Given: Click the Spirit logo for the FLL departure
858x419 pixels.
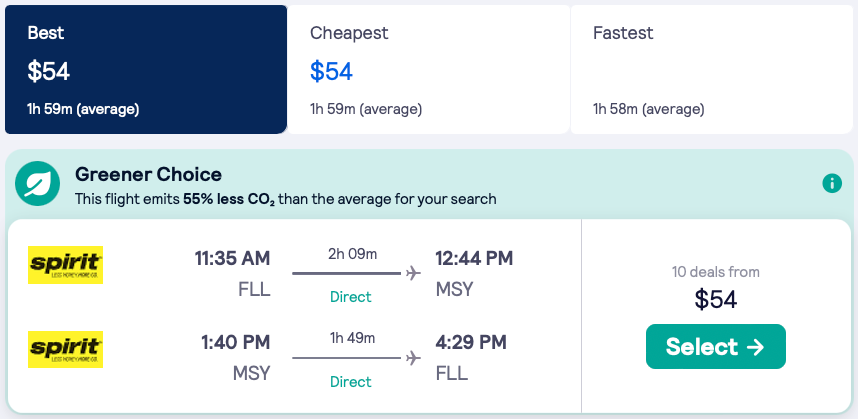Looking at the screenshot, I should click(x=66, y=265).
